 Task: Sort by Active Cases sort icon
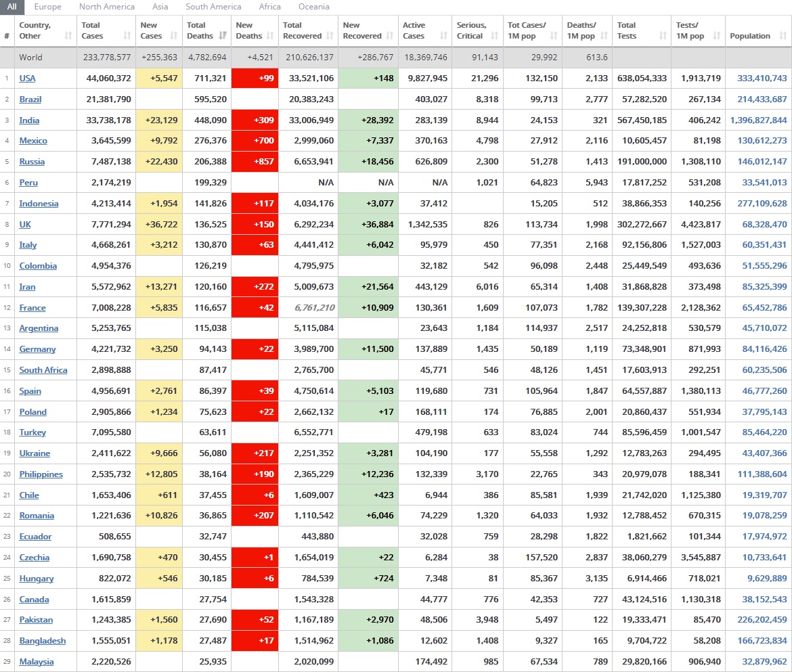[x=443, y=36]
